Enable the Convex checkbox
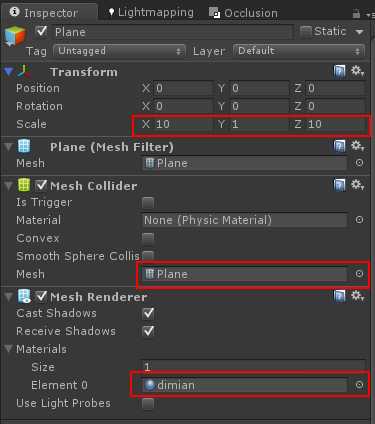375x424 pixels. pos(148,238)
